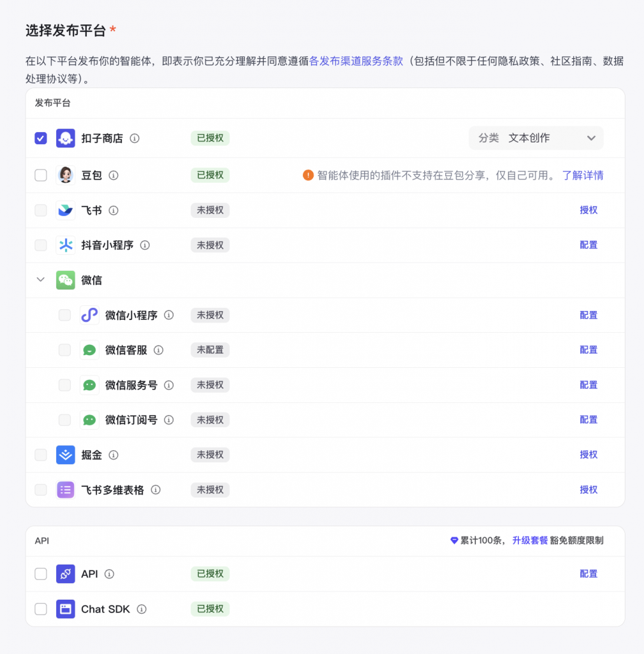The height and width of the screenshot is (654, 644).
Task: Click 配置 link in API row
Action: pyautogui.click(x=588, y=574)
